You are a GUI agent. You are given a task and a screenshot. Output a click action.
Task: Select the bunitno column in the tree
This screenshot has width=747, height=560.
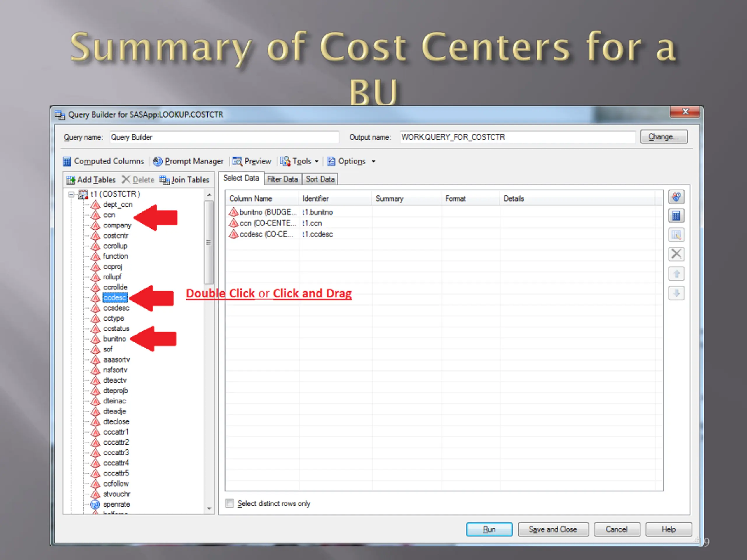coord(114,339)
